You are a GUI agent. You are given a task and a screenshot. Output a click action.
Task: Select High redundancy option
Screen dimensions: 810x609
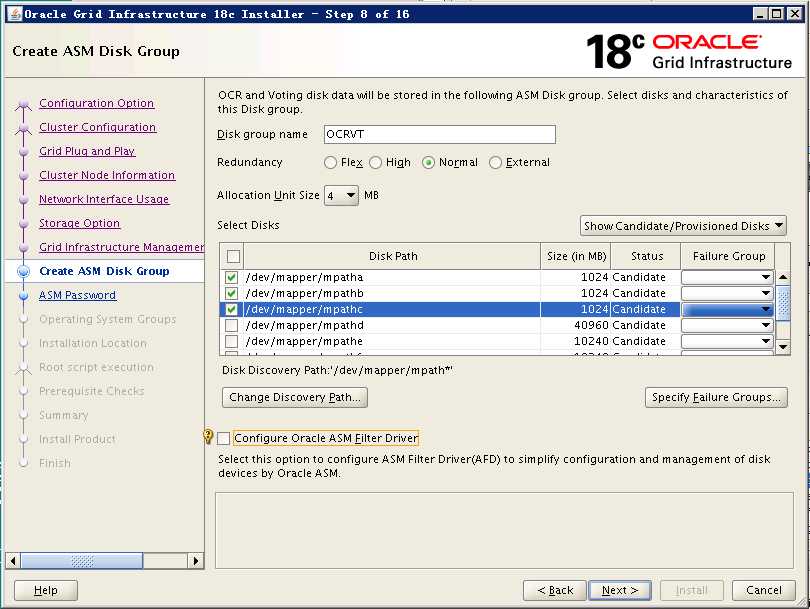point(376,163)
